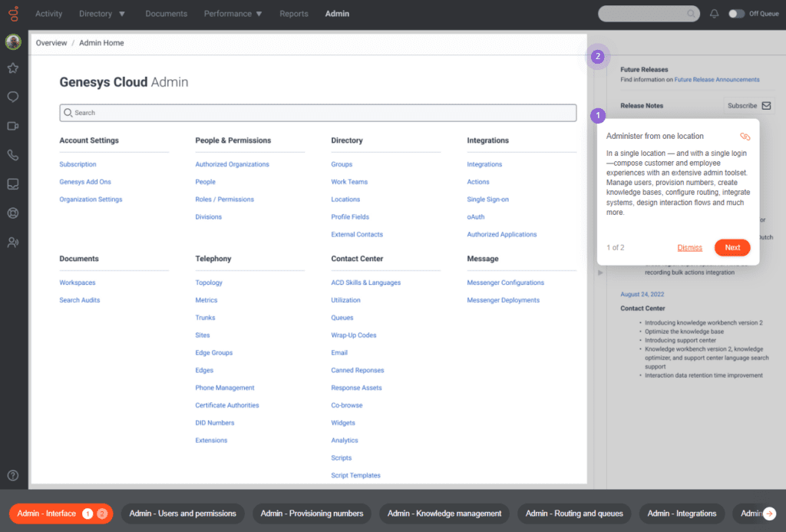Click the help question mark icon

[13, 475]
